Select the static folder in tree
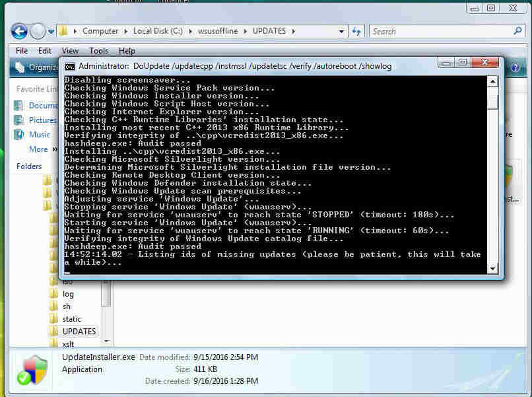532x397 pixels. pos(72,319)
